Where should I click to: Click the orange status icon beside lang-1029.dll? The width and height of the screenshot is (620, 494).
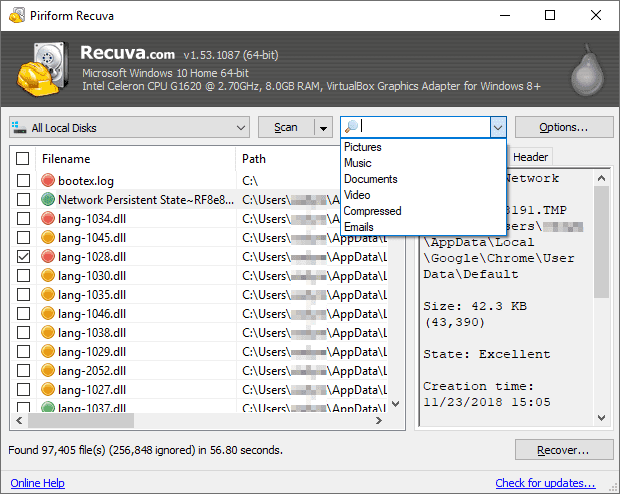(48, 351)
